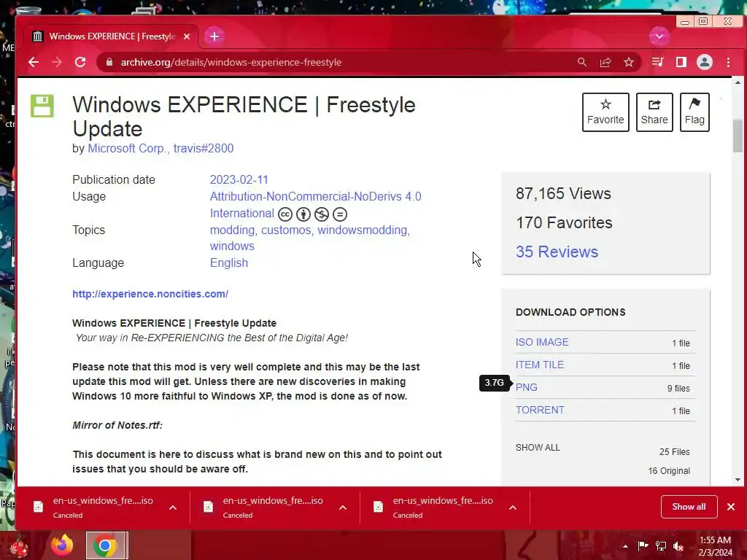Open the tab search dropdown chevron
Viewport: 747px width, 560px height.
coord(659,36)
